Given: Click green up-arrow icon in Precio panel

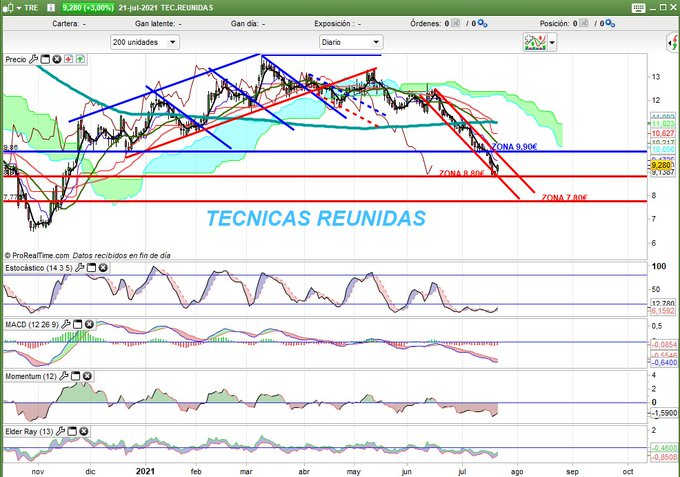Looking at the screenshot, I should (81, 59).
